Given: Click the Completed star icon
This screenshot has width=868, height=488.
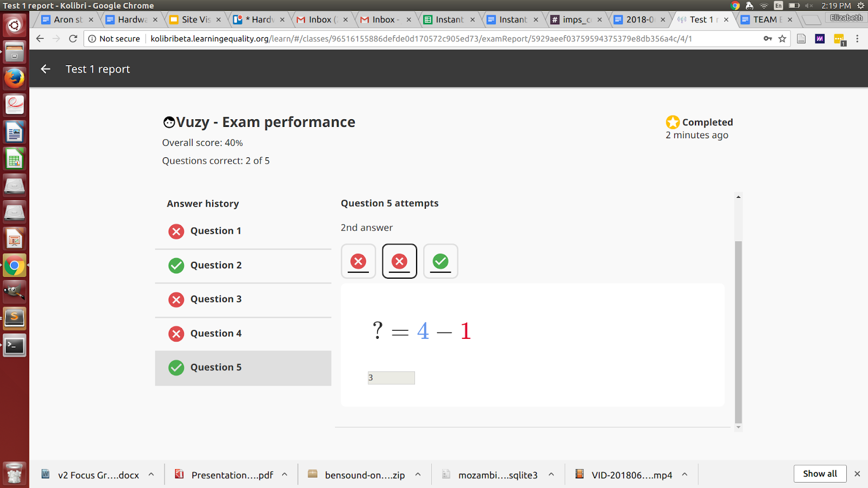Looking at the screenshot, I should [x=673, y=122].
